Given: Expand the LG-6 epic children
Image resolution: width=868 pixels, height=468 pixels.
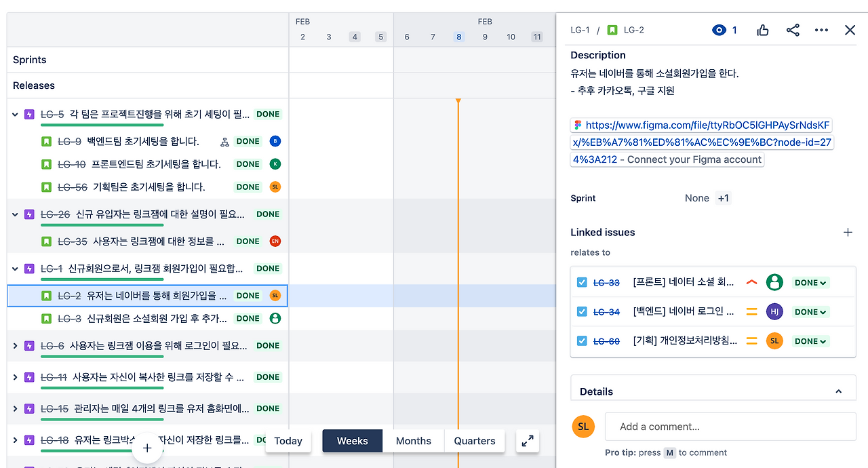Looking at the screenshot, I should (x=15, y=345).
